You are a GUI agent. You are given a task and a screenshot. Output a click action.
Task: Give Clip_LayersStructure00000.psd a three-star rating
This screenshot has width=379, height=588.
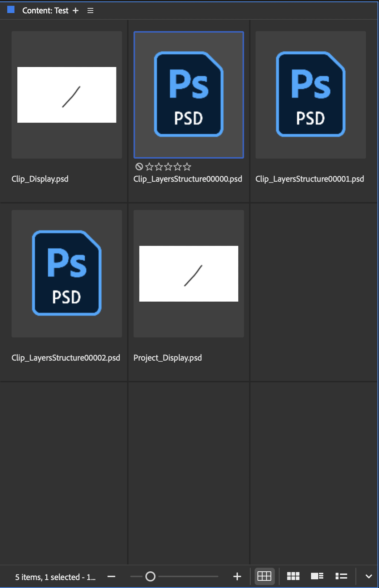tap(168, 167)
